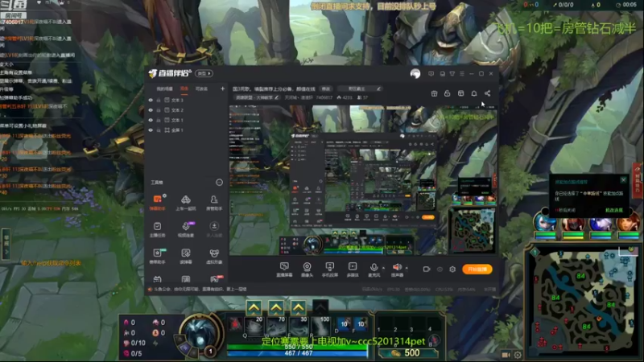
Task: Open the play-together tool in toolbox
Action: coord(186,202)
